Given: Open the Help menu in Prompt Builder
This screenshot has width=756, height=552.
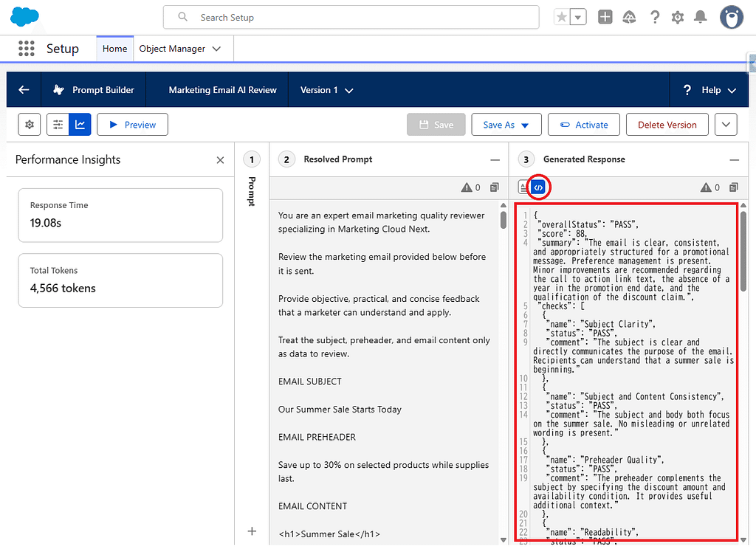Looking at the screenshot, I should click(x=709, y=90).
